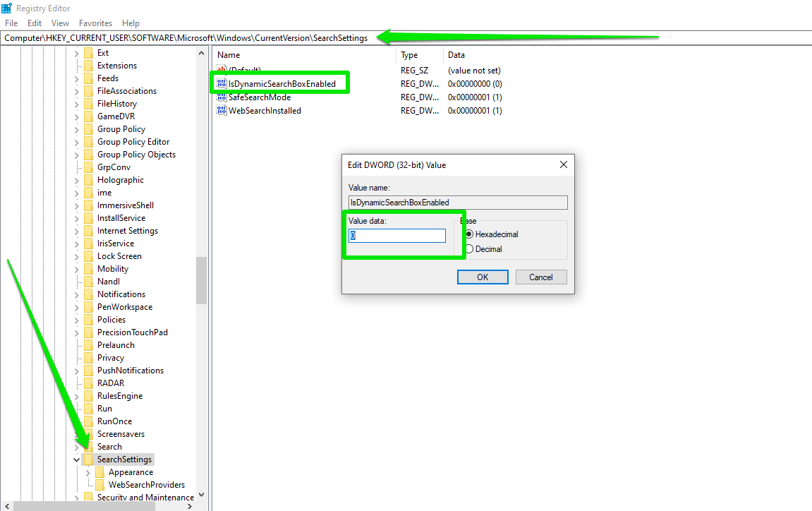Cancel the Edit DWORD dialog
Viewport: 812px width, 511px height.
click(541, 277)
